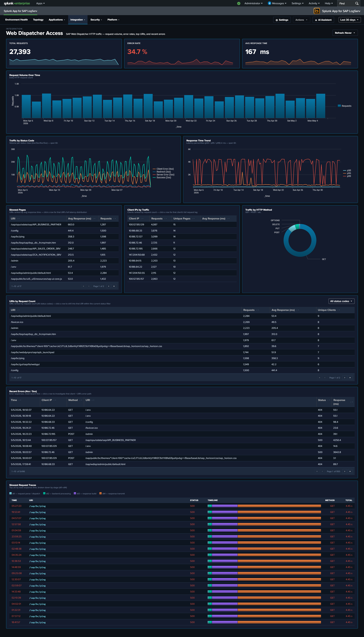The height and width of the screenshot is (637, 364).
Task: Toggle the p50 legend entry
Action: (347, 170)
